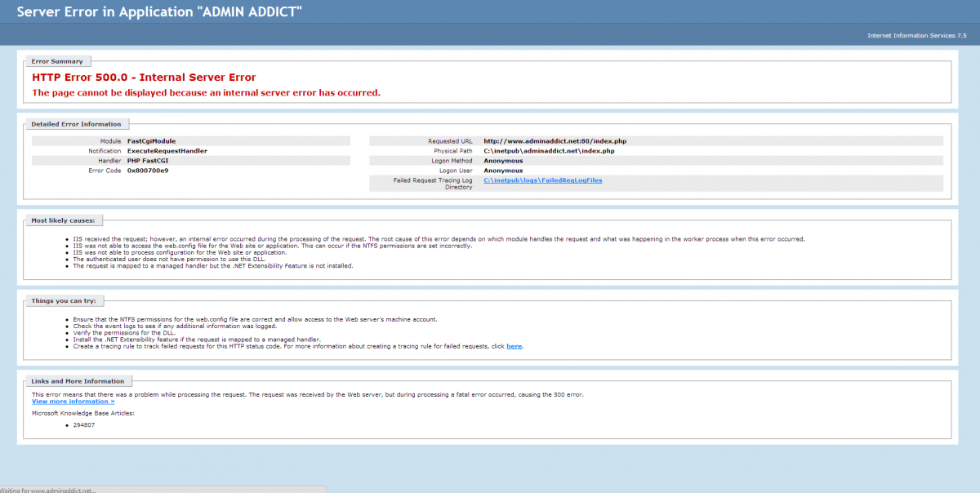Click the 'Error Summary' section label

click(56, 61)
